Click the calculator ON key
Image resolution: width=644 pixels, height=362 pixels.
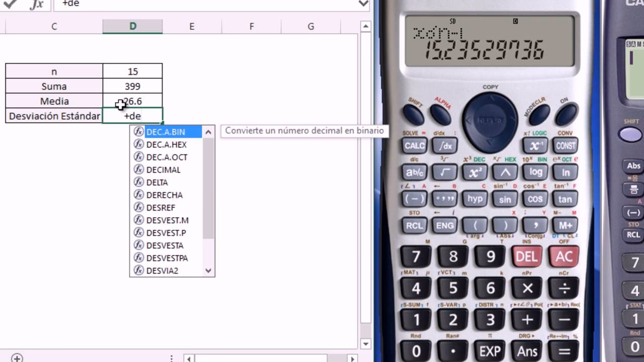(566, 115)
